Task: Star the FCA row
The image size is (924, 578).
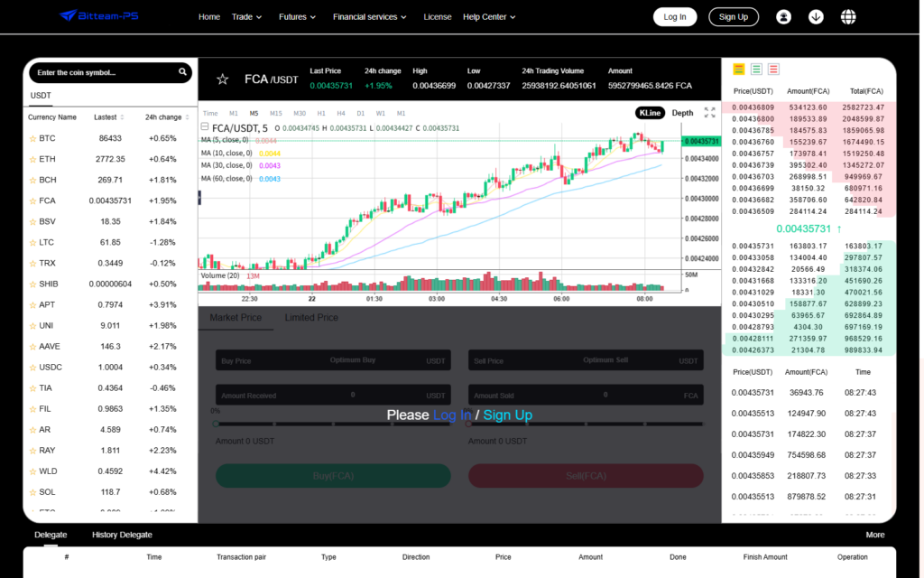Action: [x=32, y=201]
